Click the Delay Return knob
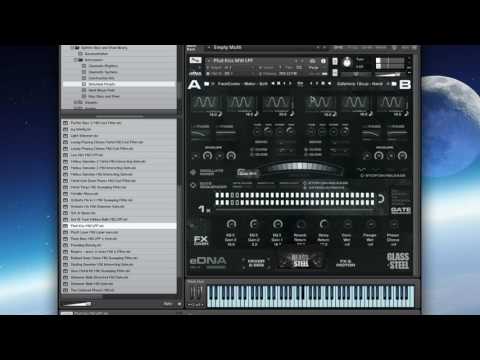The height and width of the screenshot is (360, 480). pos(323,224)
